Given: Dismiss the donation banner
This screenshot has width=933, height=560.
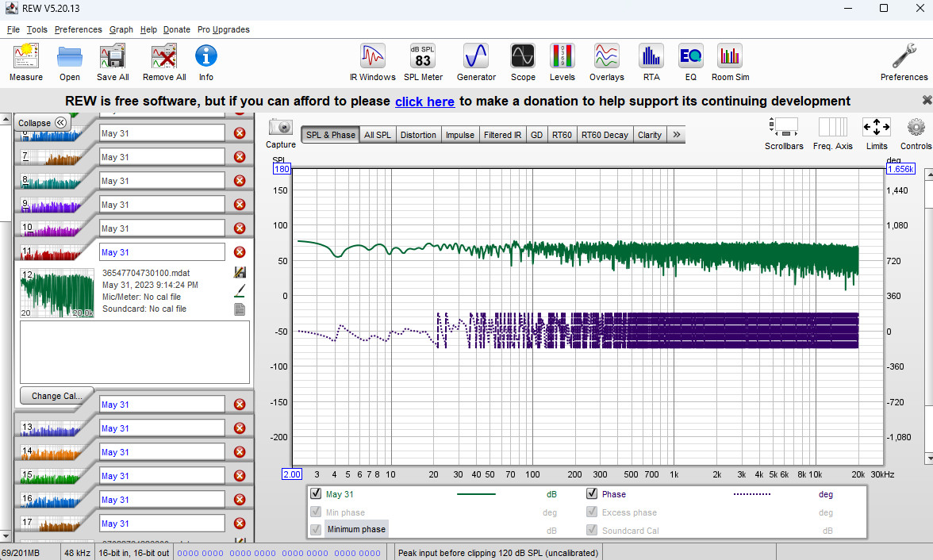Looking at the screenshot, I should point(927,101).
